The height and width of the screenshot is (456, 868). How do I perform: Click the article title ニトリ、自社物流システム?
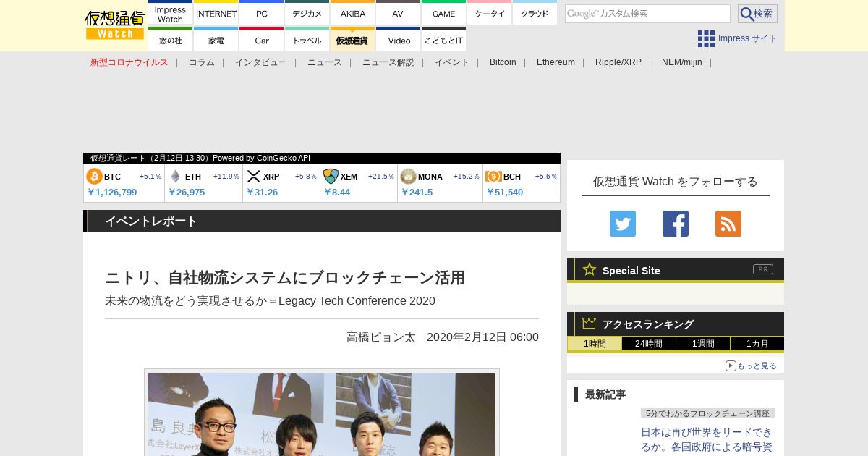(285, 278)
